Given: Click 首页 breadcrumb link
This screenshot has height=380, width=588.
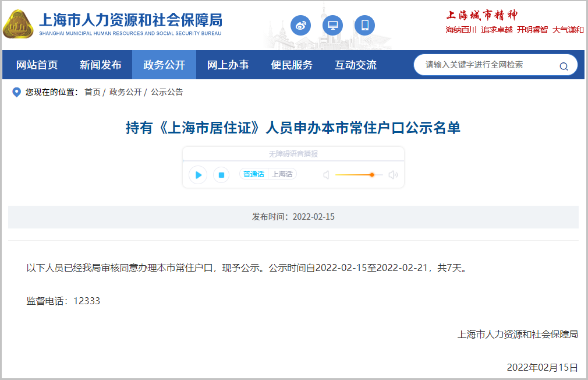Looking at the screenshot, I should pyautogui.click(x=93, y=92).
